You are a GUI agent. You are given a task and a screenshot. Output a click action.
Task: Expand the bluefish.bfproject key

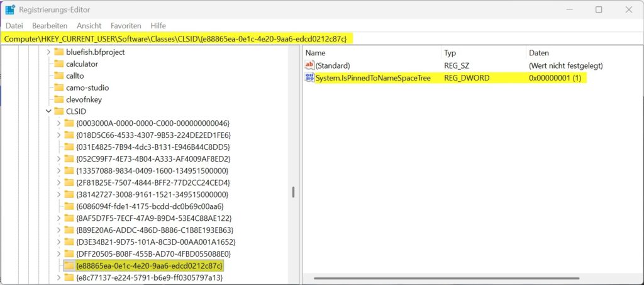pyautogui.click(x=48, y=52)
